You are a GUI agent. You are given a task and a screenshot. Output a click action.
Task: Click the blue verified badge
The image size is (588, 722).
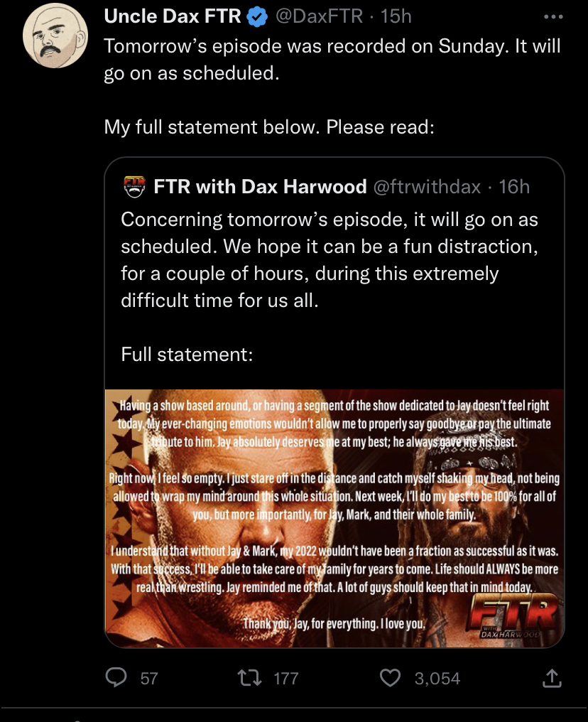coord(257,17)
